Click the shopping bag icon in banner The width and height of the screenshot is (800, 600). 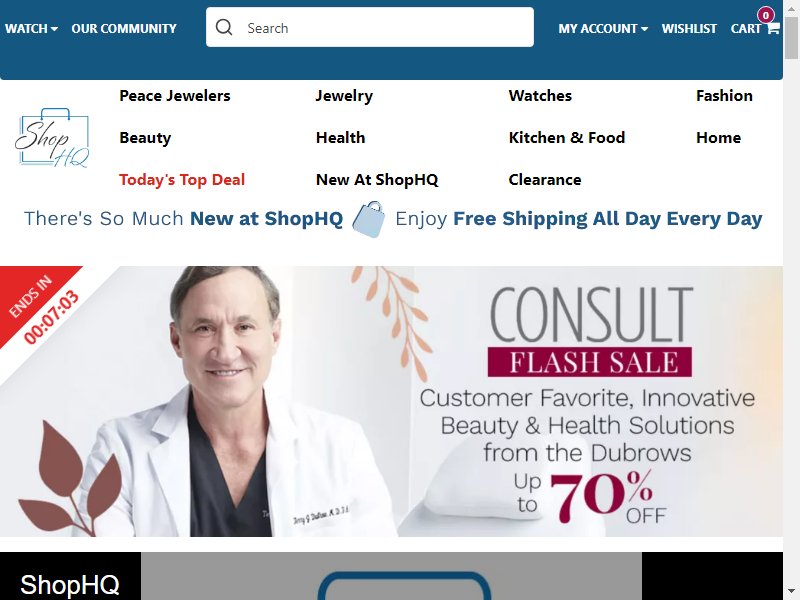tap(369, 219)
